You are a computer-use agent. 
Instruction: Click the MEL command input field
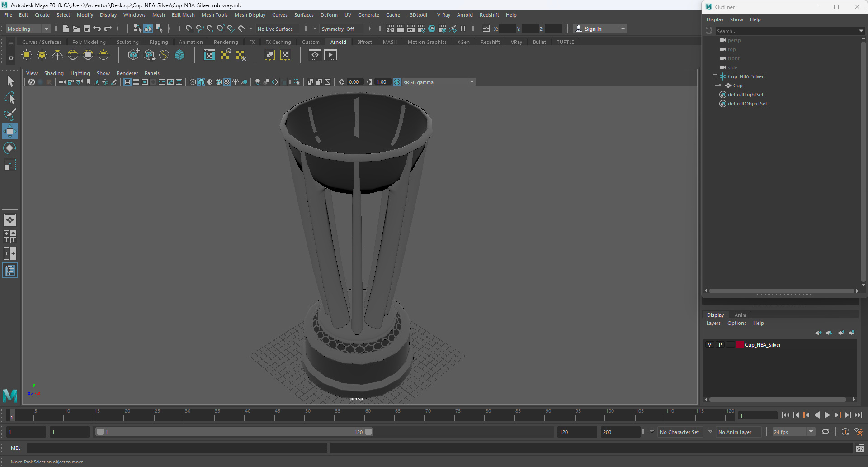tap(177, 448)
